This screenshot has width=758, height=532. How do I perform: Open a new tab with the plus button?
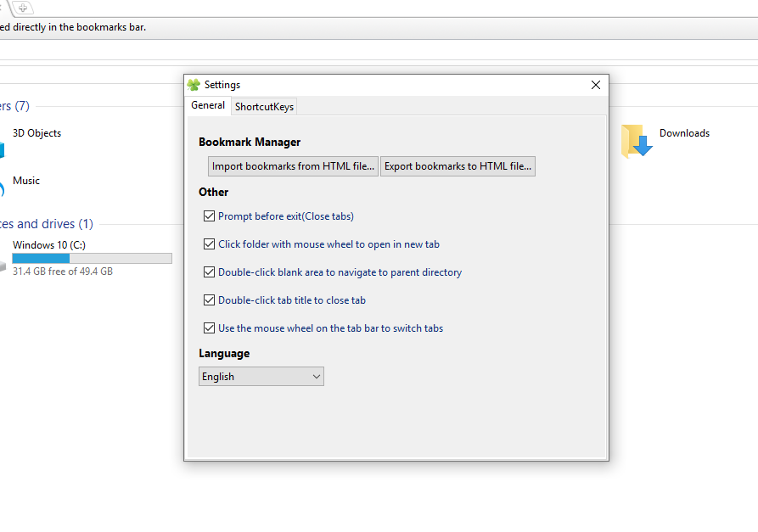[24, 8]
